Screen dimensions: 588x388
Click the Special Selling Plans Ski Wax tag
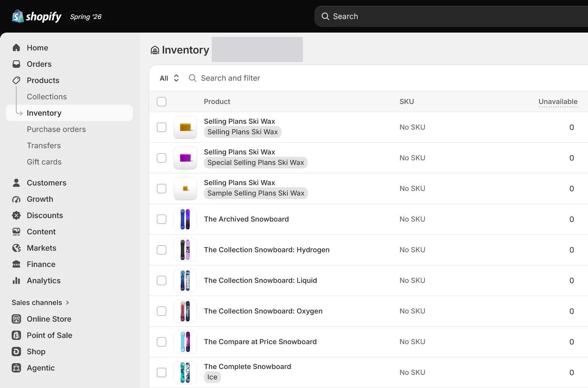click(256, 163)
